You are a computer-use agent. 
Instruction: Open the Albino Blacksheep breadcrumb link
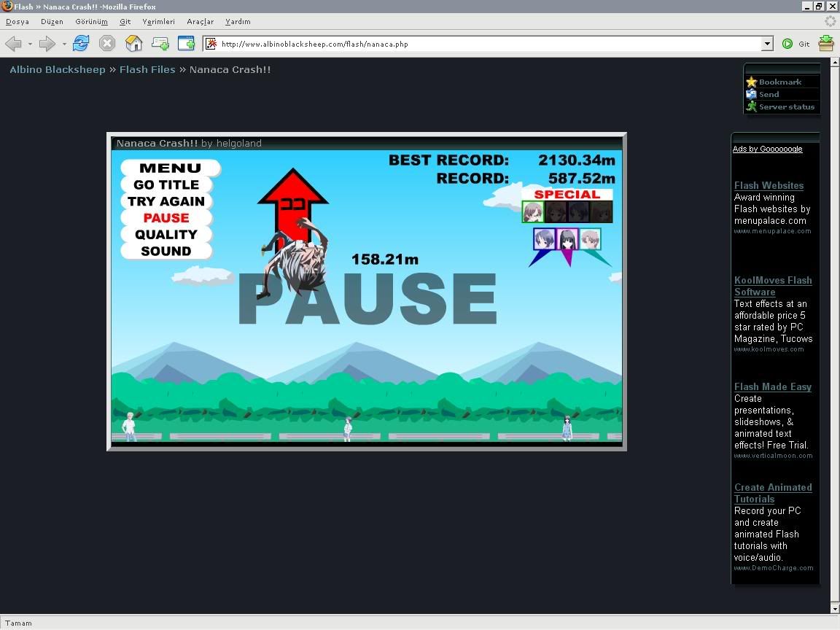pyautogui.click(x=58, y=70)
